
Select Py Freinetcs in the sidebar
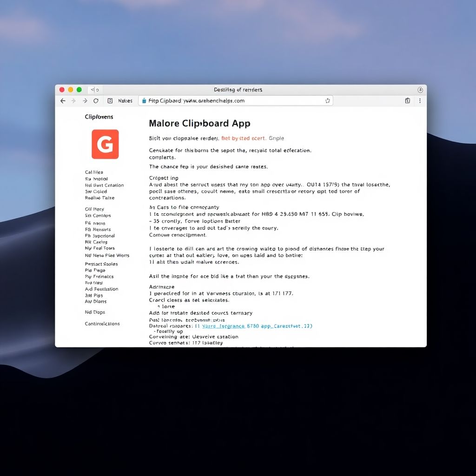(99, 277)
